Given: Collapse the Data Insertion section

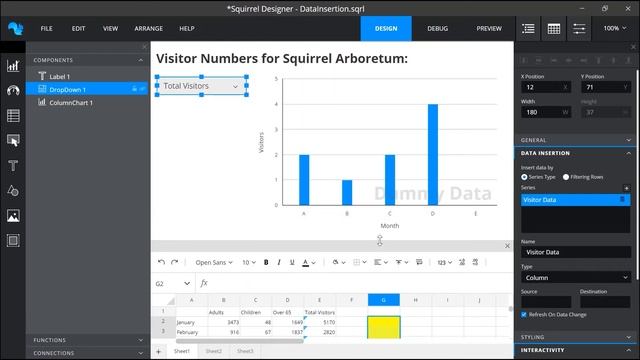Looking at the screenshot, I should [x=629, y=153].
